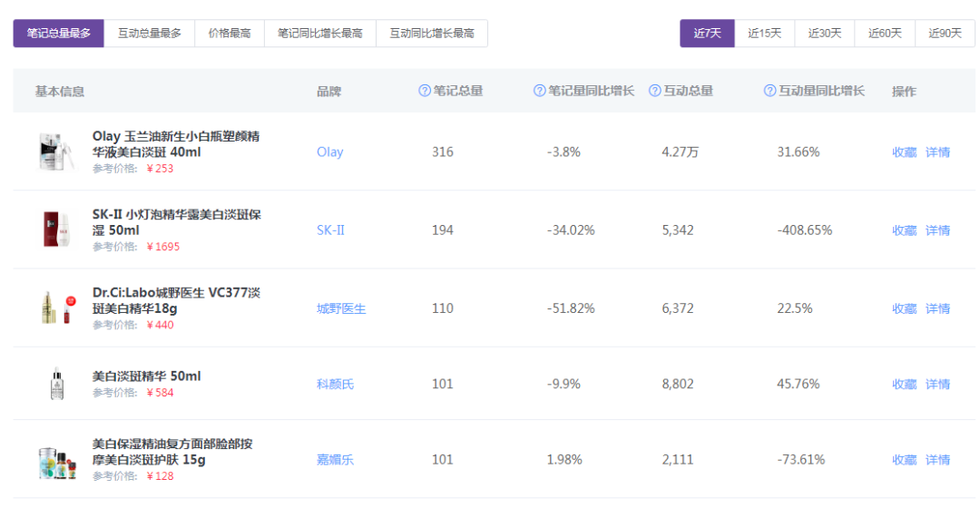The height and width of the screenshot is (508, 980).
Task: Select the 近90天 time range
Action: coord(945,34)
